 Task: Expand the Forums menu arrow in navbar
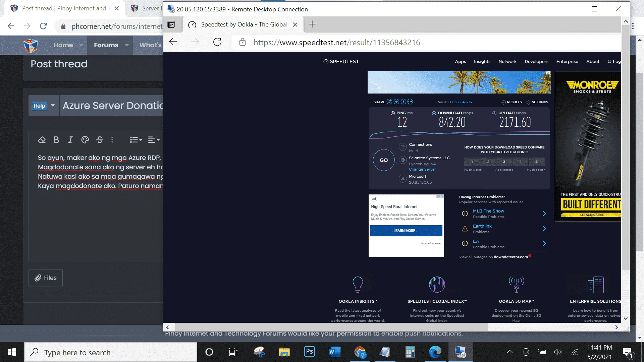click(126, 45)
